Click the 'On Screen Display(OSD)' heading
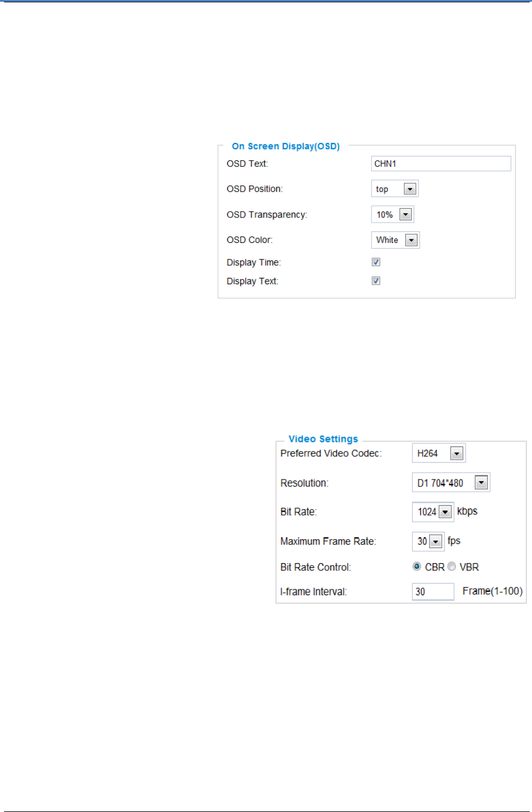The image size is (532, 812). (x=285, y=146)
